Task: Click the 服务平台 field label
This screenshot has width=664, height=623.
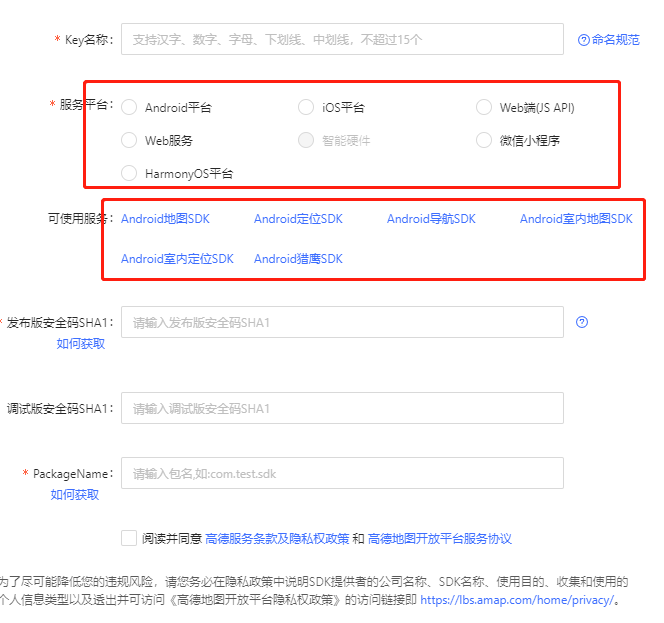Action: point(86,104)
